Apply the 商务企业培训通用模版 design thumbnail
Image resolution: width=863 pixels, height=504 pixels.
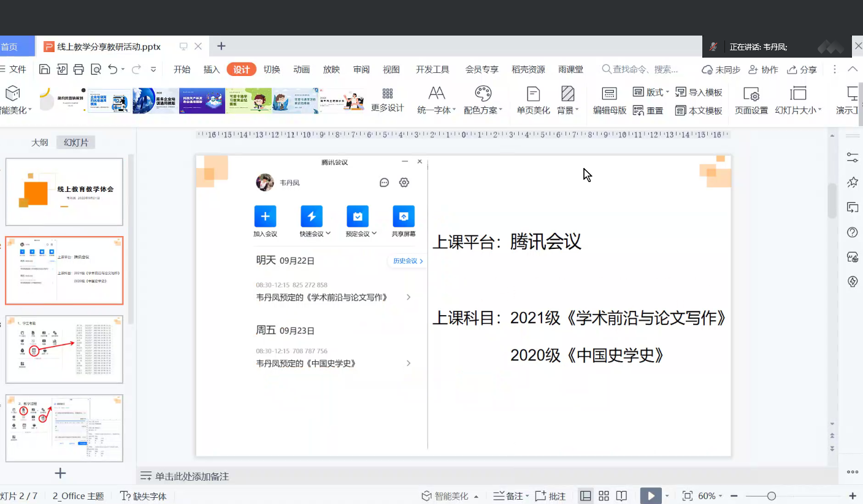tap(156, 101)
